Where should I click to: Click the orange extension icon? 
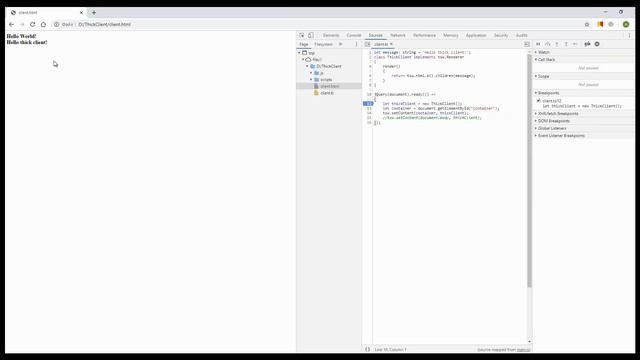point(600,24)
